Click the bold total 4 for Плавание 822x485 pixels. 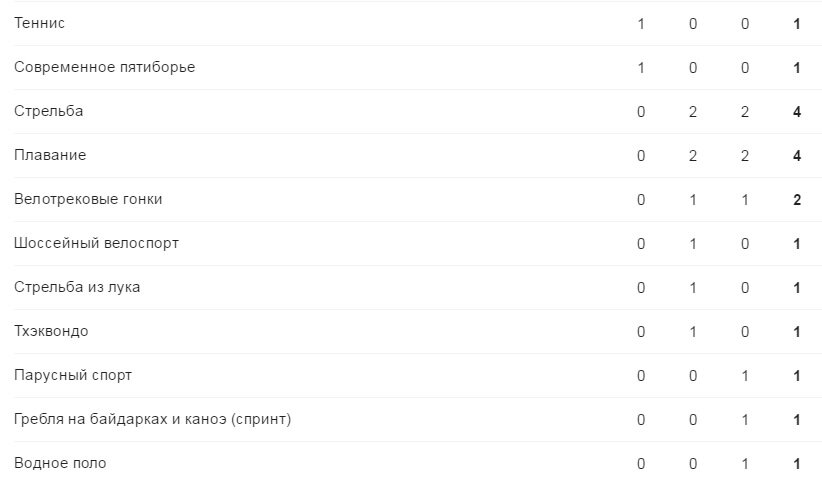click(x=797, y=156)
